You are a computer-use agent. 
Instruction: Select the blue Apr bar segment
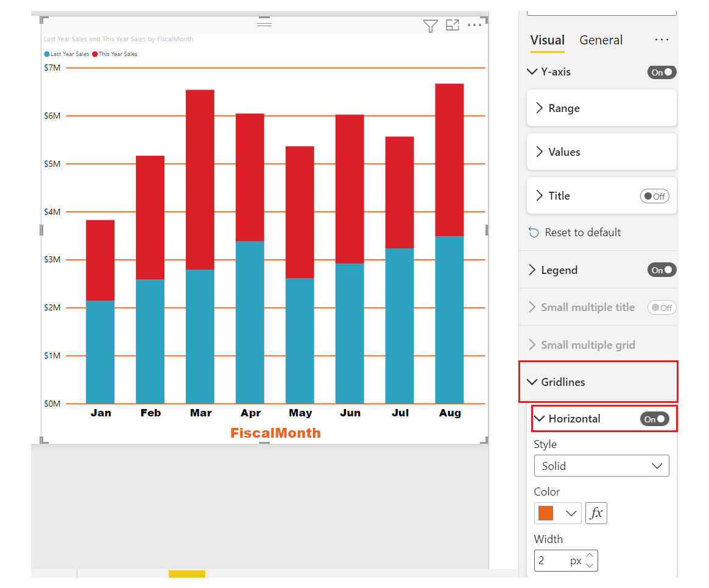pos(250,322)
